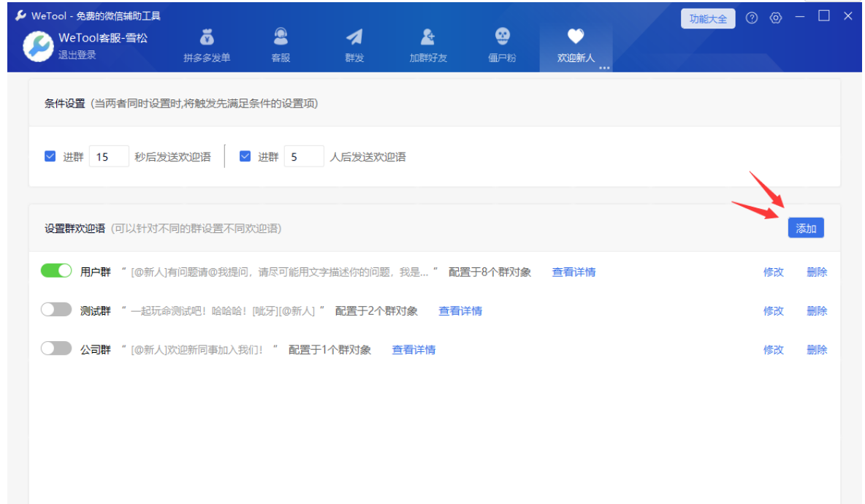Switch to the 加群好友 tab label
This screenshot has width=865, height=504.
coord(428,58)
